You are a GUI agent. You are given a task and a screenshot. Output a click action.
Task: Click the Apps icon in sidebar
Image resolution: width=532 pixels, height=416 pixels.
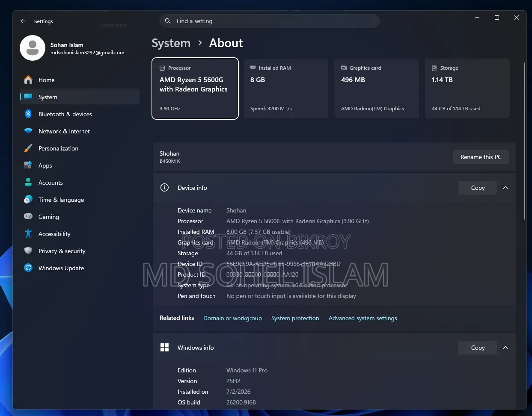tap(28, 165)
